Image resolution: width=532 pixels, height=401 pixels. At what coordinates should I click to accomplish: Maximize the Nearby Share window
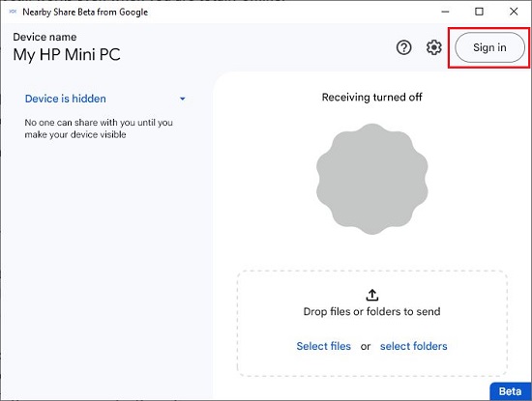[479, 12]
